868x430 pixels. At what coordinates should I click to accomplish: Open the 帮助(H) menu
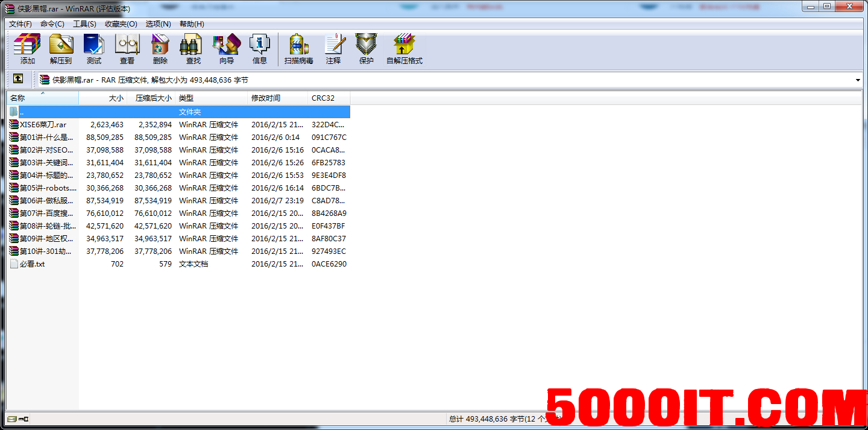(x=192, y=24)
